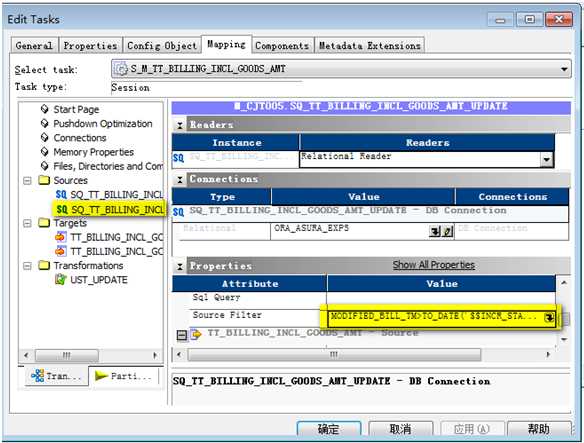Open the Select task dropdown
This screenshot has height=443, width=584.
[564, 69]
